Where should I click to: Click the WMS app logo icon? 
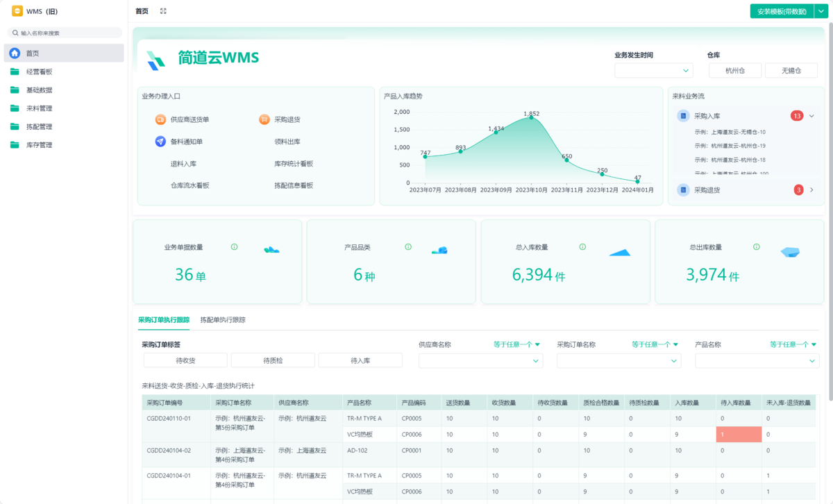click(17, 11)
